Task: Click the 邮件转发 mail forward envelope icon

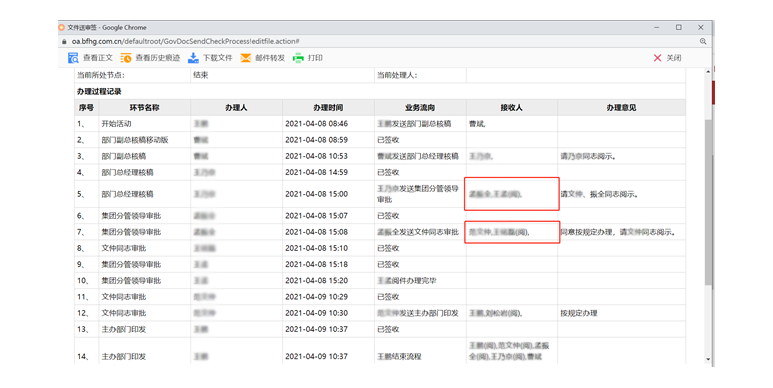Action: 246,58
